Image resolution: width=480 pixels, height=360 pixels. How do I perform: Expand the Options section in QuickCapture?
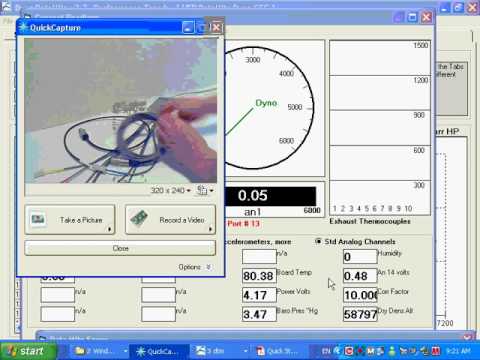click(x=195, y=267)
